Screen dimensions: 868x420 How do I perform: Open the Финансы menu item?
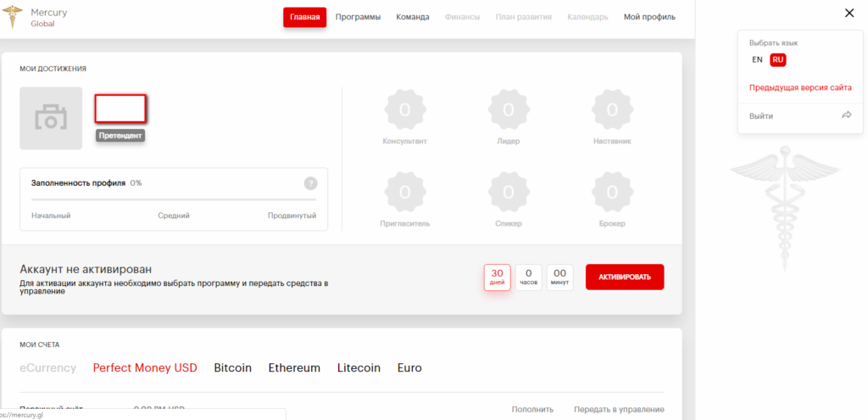(462, 17)
